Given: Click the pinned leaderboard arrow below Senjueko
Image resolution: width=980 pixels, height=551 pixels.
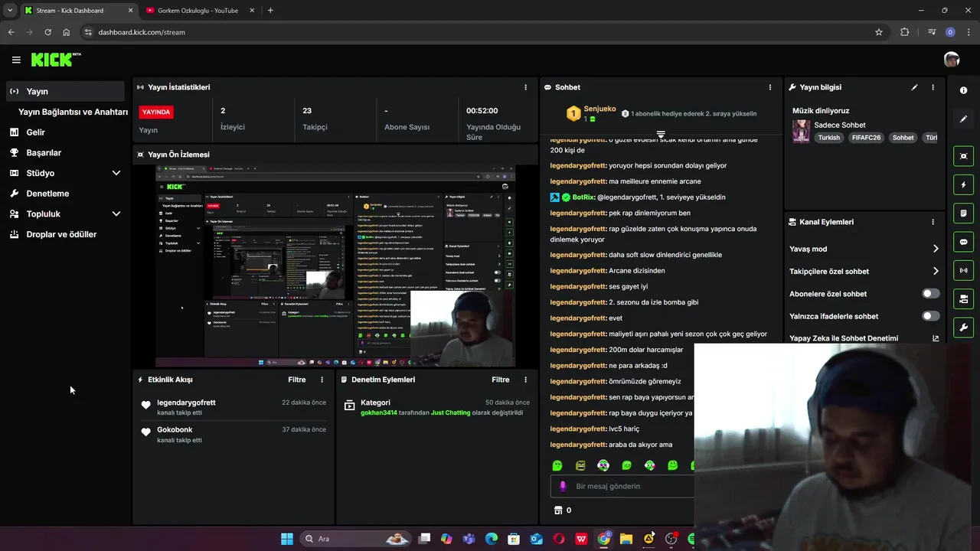Looking at the screenshot, I should [661, 135].
